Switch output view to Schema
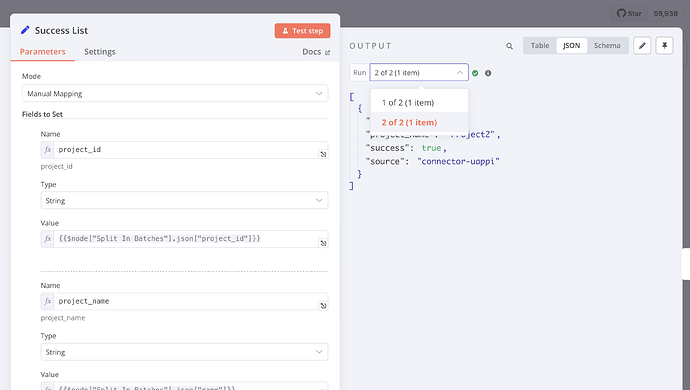The image size is (690, 390). (607, 45)
